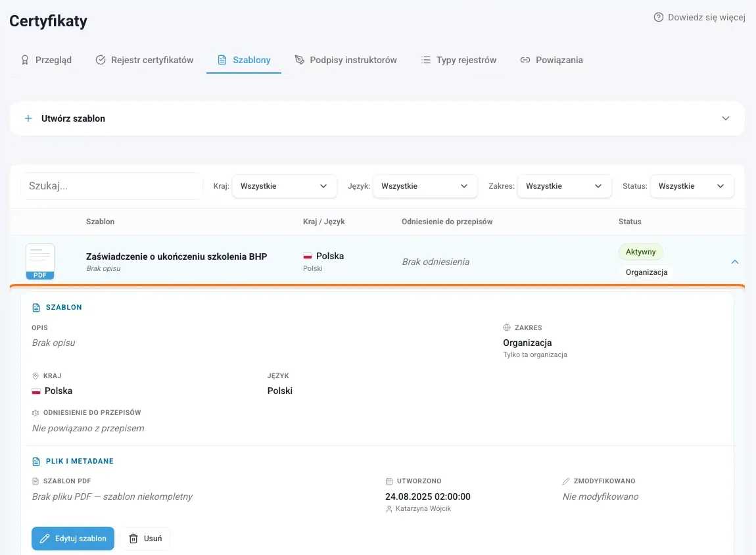Click the Edytuj szablon button
The width and height of the screenshot is (756, 555).
(x=73, y=539)
